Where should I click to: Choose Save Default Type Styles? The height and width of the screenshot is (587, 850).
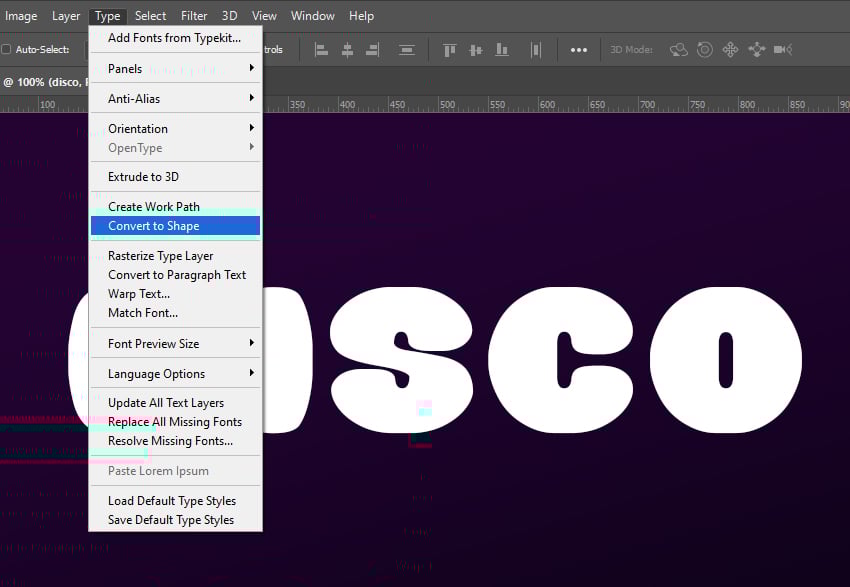(x=175, y=520)
